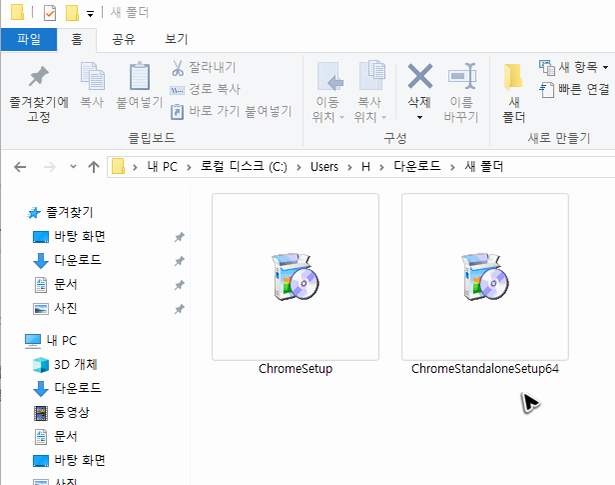Open the recent locations dropdown chevron

pos(73,167)
